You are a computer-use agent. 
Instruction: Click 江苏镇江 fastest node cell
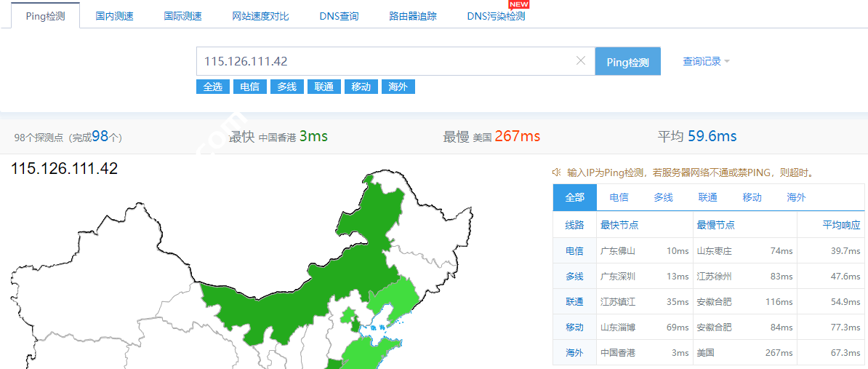[x=618, y=302]
